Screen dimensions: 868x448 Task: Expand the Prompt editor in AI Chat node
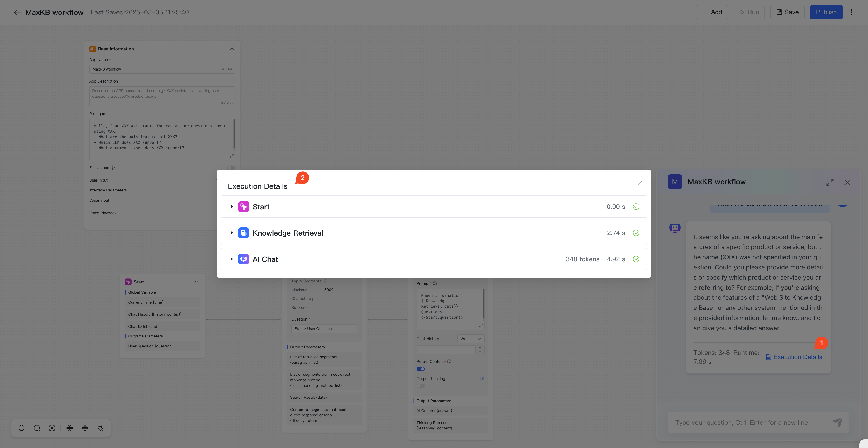tap(481, 325)
